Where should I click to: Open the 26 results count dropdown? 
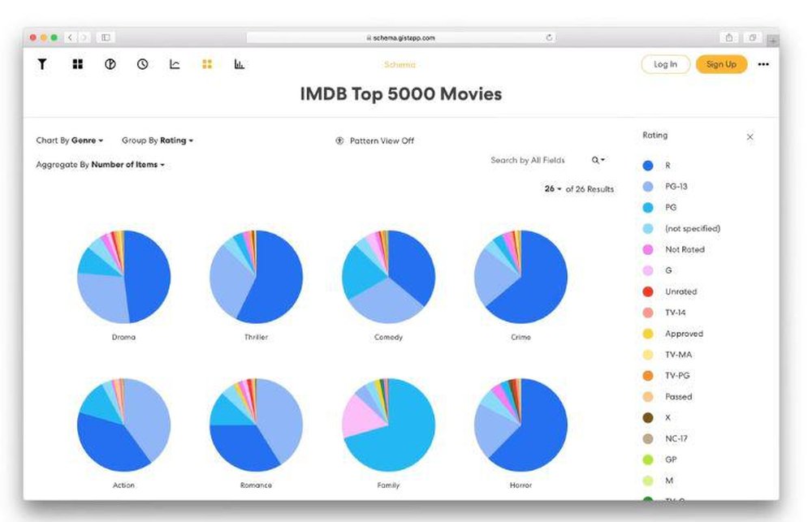coord(552,189)
